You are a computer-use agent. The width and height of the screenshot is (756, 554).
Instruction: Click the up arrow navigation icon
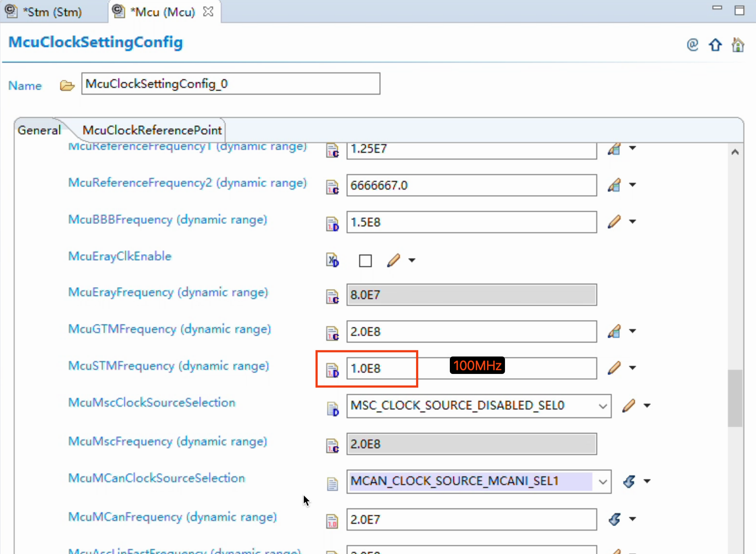715,45
